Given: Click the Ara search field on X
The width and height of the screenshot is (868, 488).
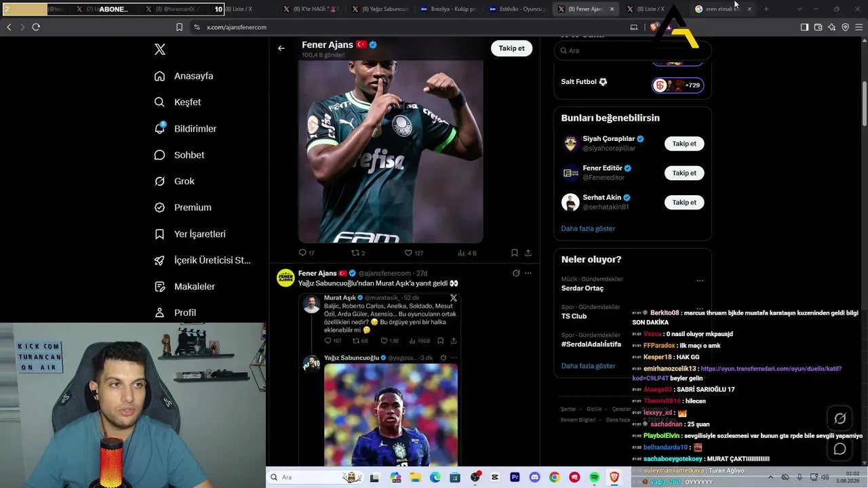Looking at the screenshot, I should click(x=633, y=51).
